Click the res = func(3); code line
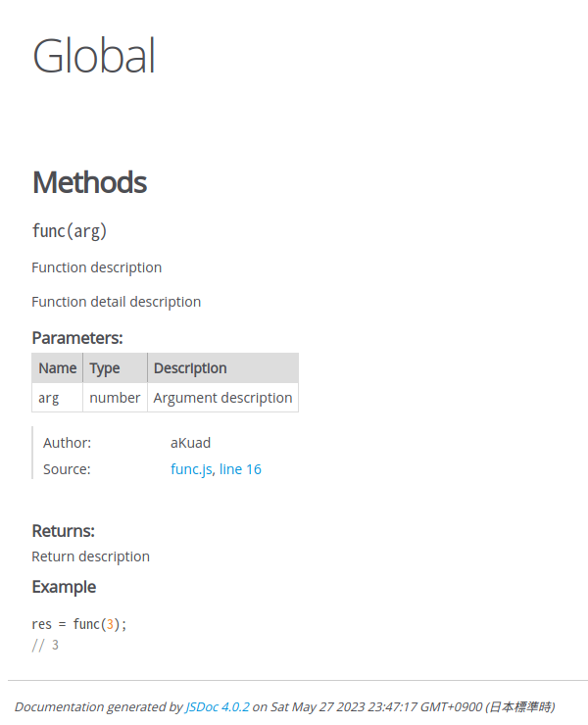 pos(79,624)
